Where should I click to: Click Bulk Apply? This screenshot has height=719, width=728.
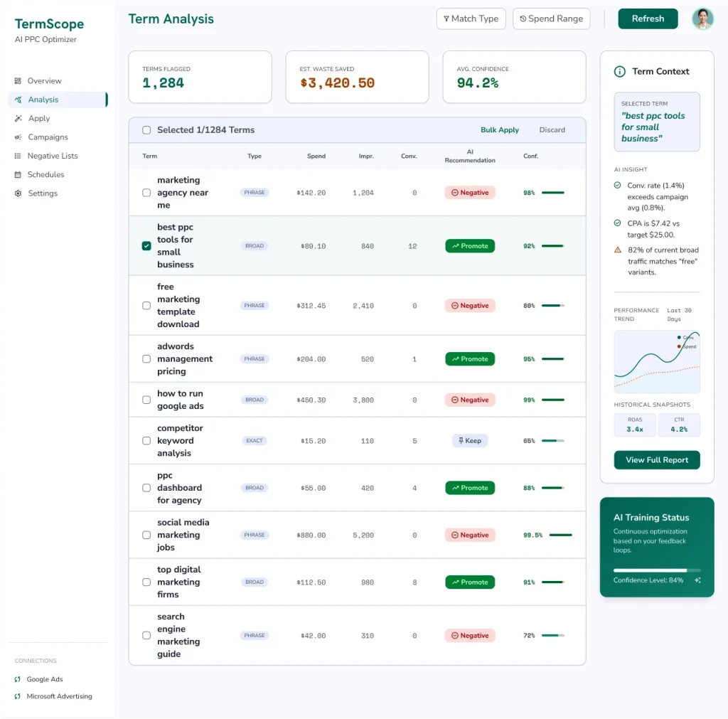[500, 130]
